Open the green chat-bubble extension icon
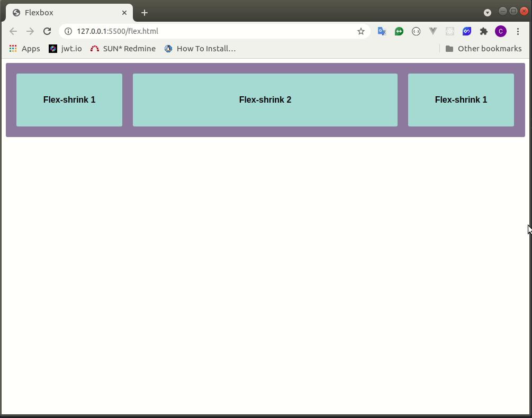 pyautogui.click(x=399, y=31)
